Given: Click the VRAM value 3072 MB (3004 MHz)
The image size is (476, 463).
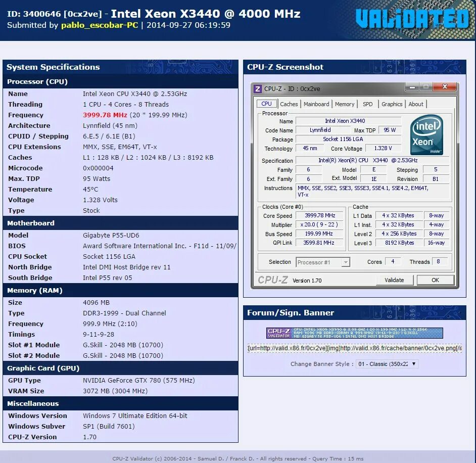Looking at the screenshot, I should [x=115, y=391].
